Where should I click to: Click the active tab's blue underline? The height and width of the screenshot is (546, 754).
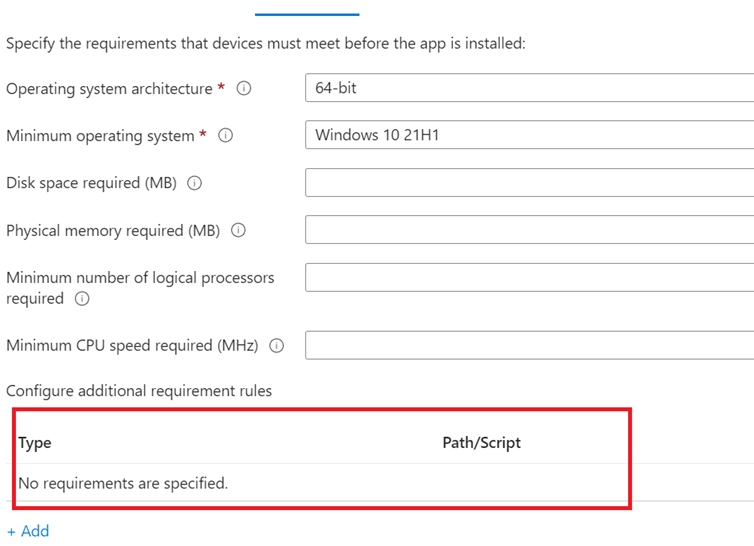(x=307, y=15)
